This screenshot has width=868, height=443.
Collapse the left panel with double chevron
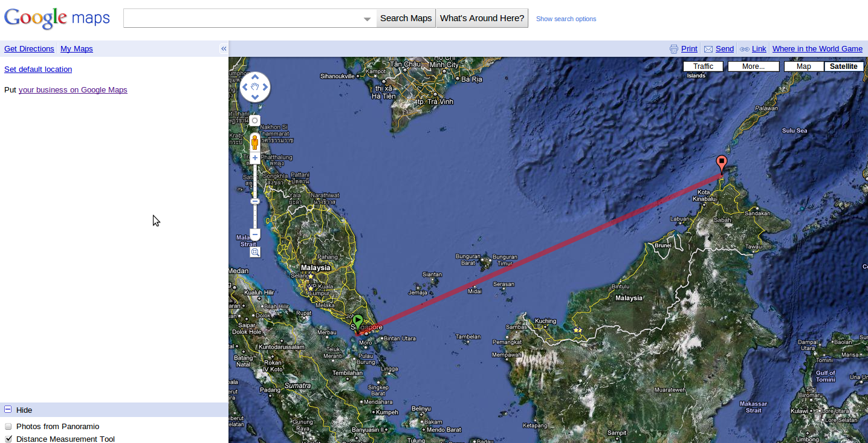click(x=223, y=48)
